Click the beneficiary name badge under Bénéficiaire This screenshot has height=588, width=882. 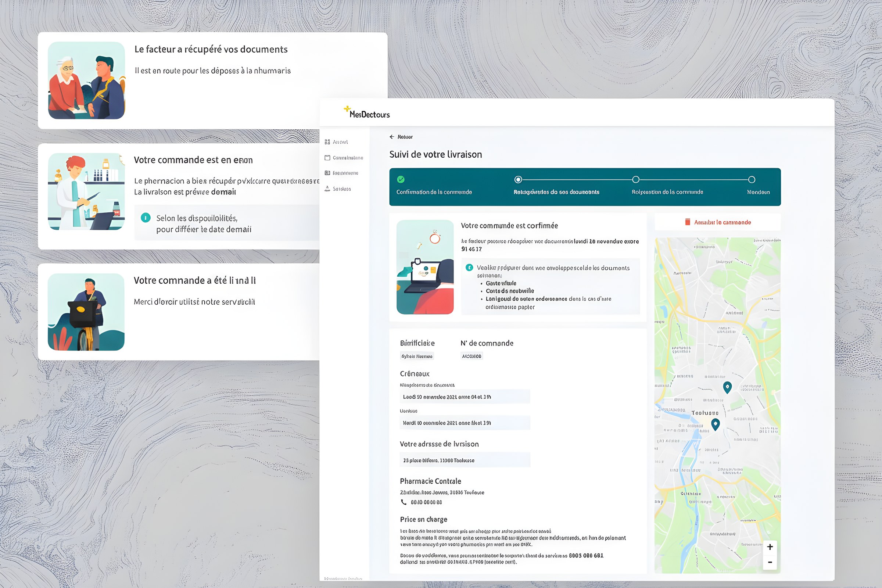pyautogui.click(x=417, y=356)
